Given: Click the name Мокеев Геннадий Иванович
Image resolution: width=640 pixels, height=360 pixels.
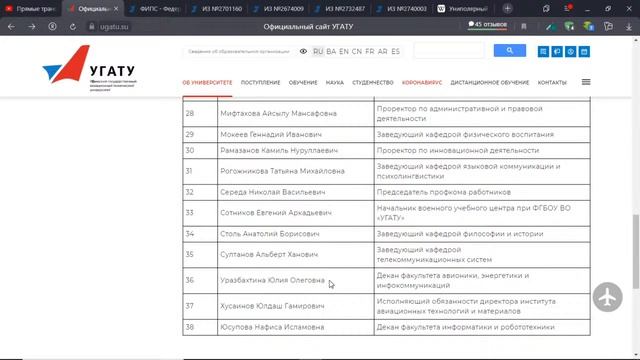Looking at the screenshot, I should pos(271,134).
